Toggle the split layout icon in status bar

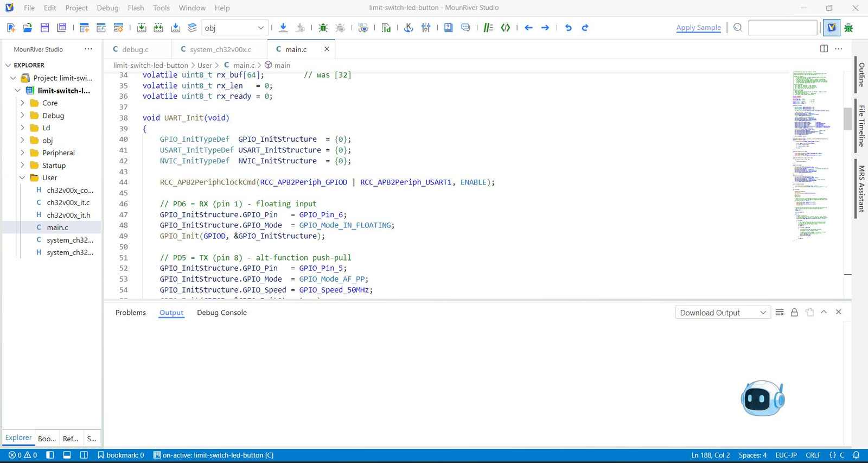[84, 455]
